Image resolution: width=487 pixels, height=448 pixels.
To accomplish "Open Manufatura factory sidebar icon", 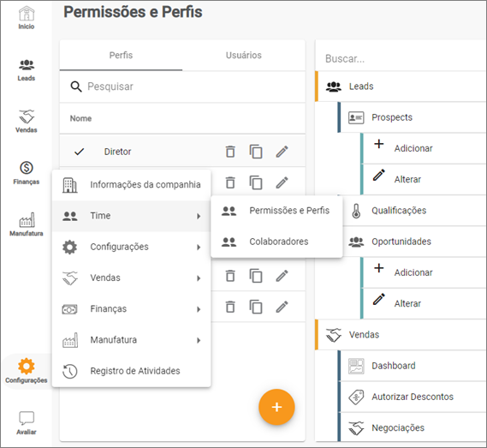I will tap(27, 224).
